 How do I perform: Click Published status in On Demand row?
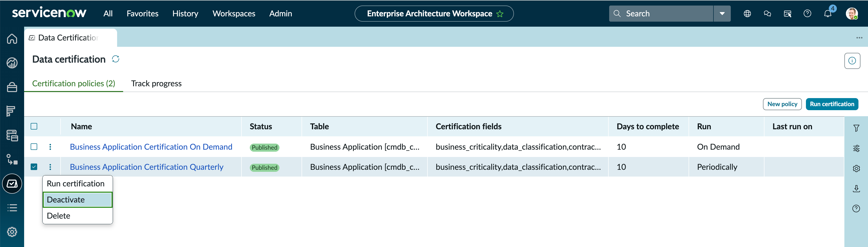[x=265, y=147]
